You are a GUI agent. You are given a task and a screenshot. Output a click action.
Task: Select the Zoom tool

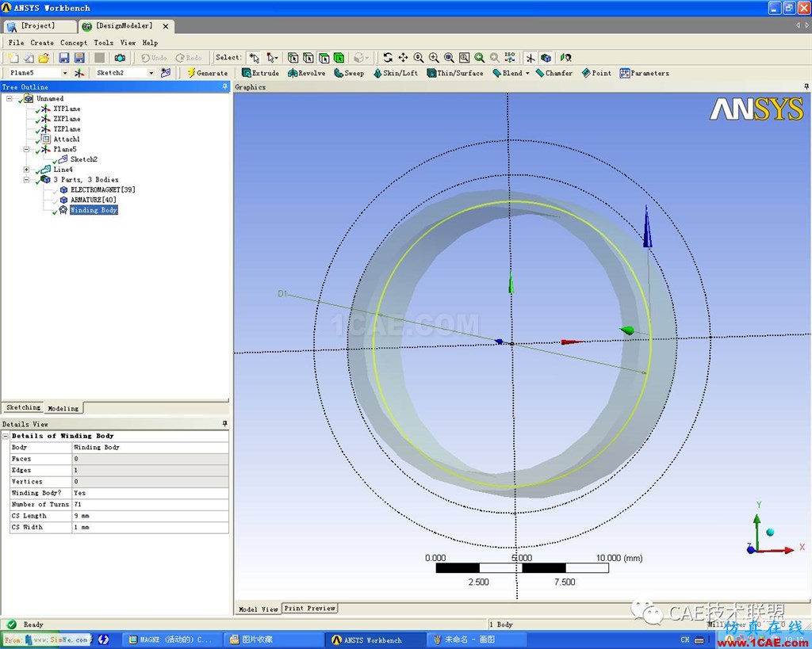[x=419, y=58]
